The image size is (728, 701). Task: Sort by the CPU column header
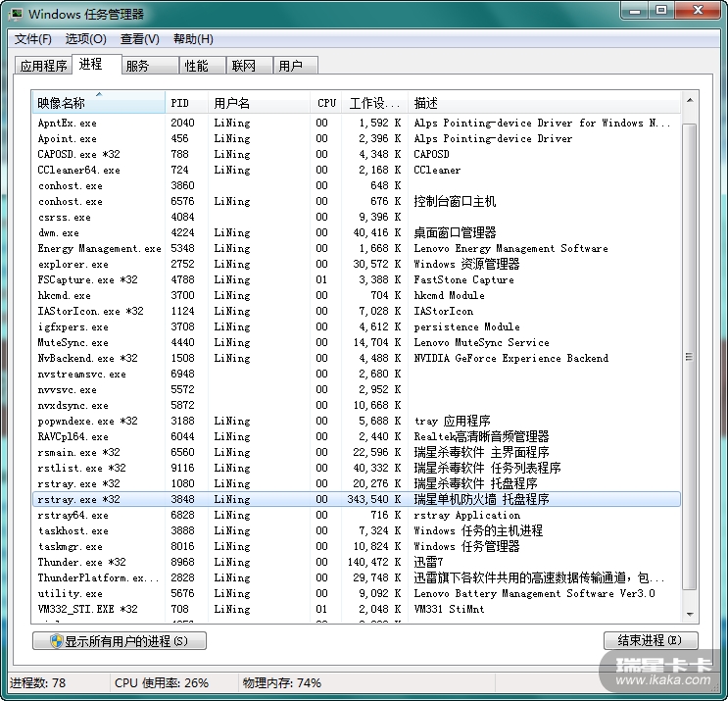(x=326, y=103)
